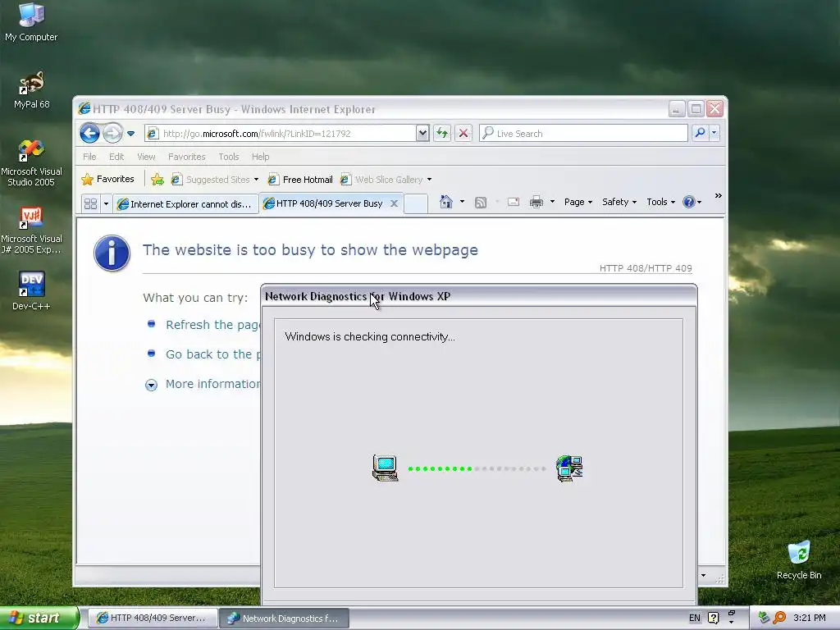Open Microsoft Visual Studio 2005 shortcut
The width and height of the screenshot is (840, 630).
31,163
